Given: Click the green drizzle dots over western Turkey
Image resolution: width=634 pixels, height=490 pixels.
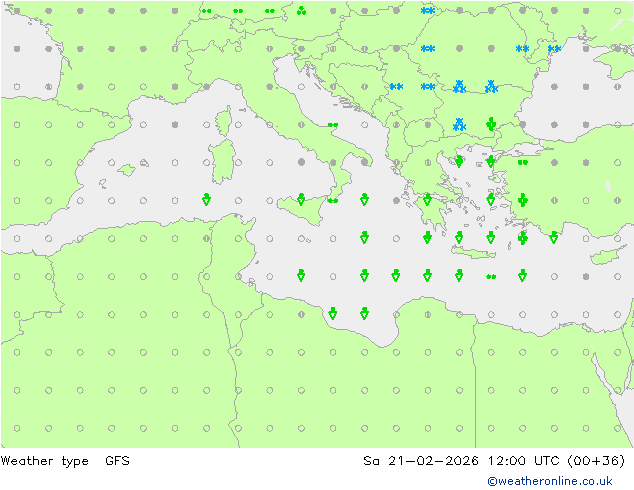Looking at the screenshot, I should coord(522,162).
